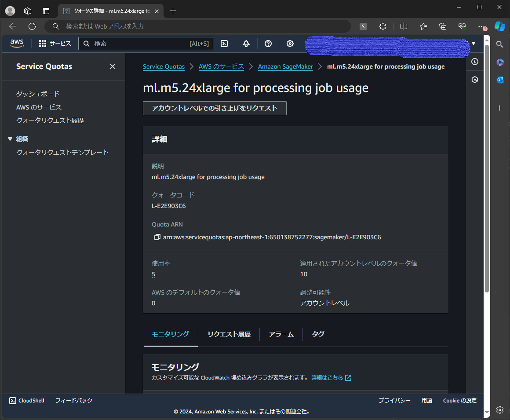
Task: Click the browser back arrow
Action: pyautogui.click(x=13, y=26)
